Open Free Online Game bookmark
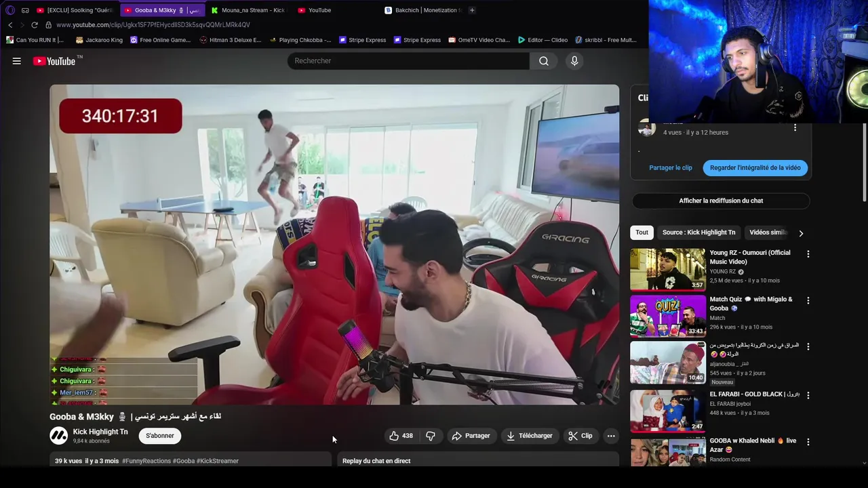The width and height of the screenshot is (868, 488). 161,40
